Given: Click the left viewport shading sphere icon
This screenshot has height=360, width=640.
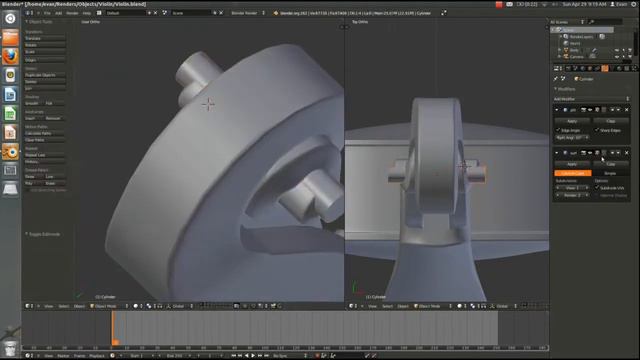Looking at the screenshot, I should (136, 306).
